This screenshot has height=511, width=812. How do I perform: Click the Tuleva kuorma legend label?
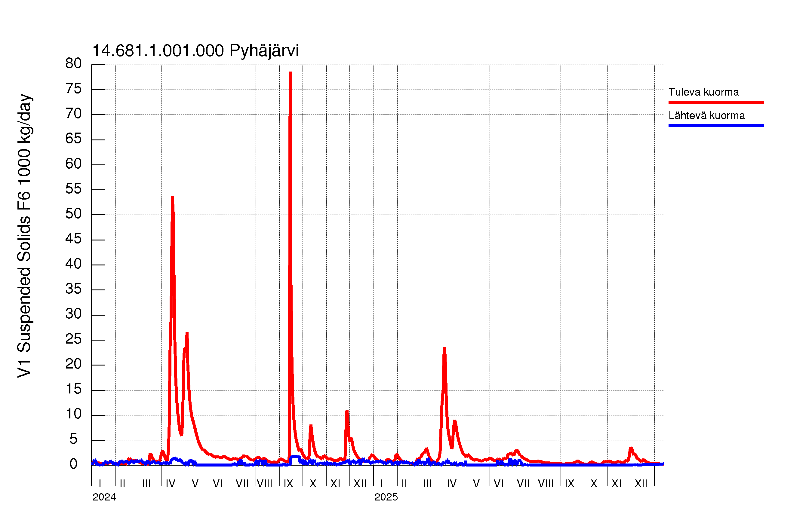(x=703, y=92)
